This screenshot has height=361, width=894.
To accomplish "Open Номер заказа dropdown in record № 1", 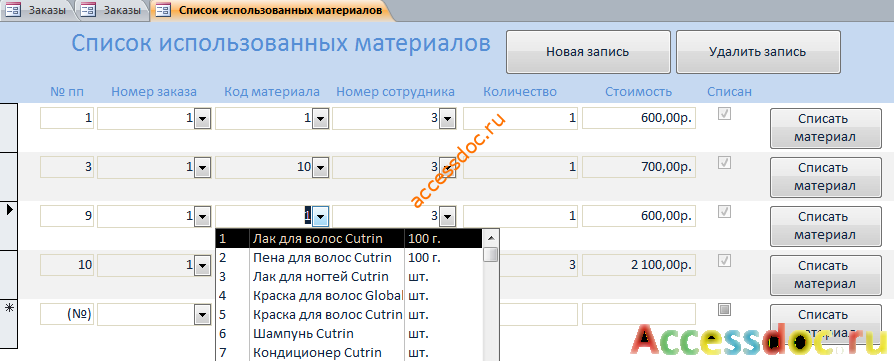I will [x=202, y=119].
